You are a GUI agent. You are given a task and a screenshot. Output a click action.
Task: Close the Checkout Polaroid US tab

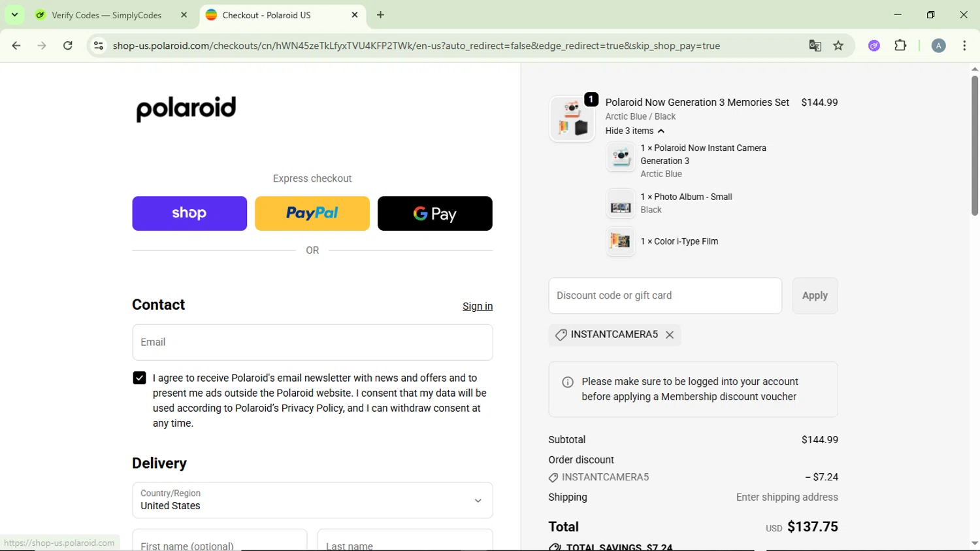(x=355, y=15)
